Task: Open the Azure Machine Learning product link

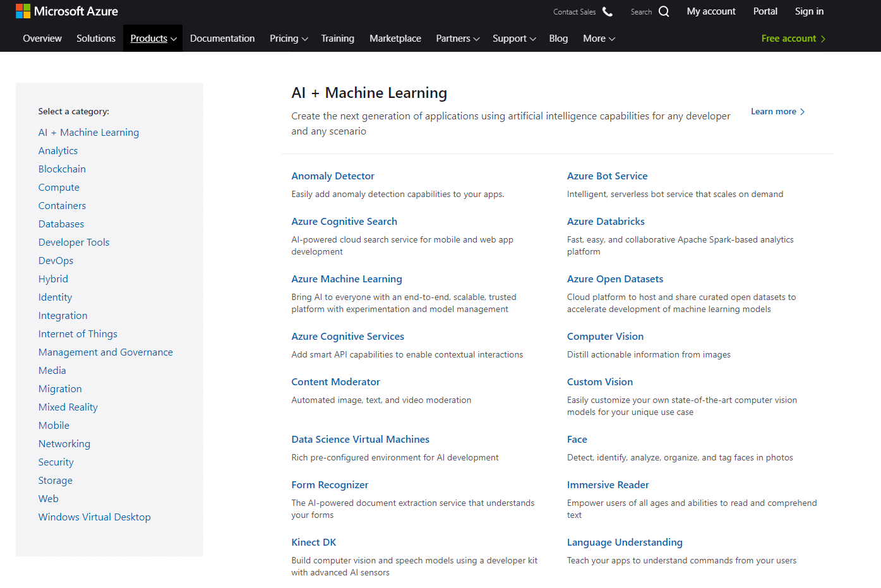Action: pos(347,279)
